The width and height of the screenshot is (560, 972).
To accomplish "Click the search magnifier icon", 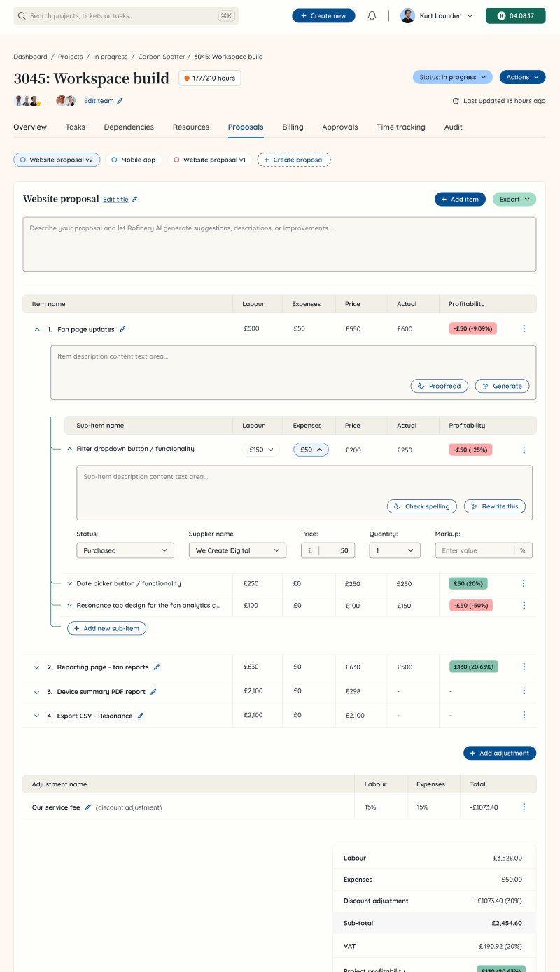I will pos(22,15).
